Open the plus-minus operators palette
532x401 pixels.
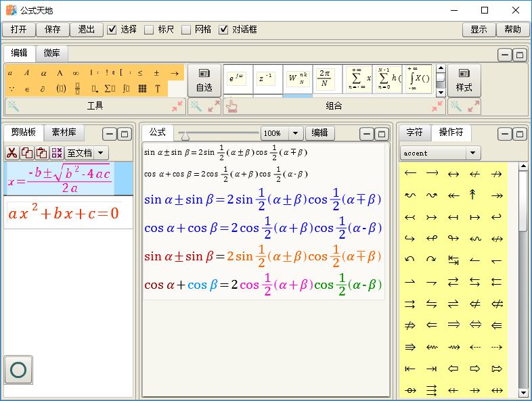click(x=156, y=73)
